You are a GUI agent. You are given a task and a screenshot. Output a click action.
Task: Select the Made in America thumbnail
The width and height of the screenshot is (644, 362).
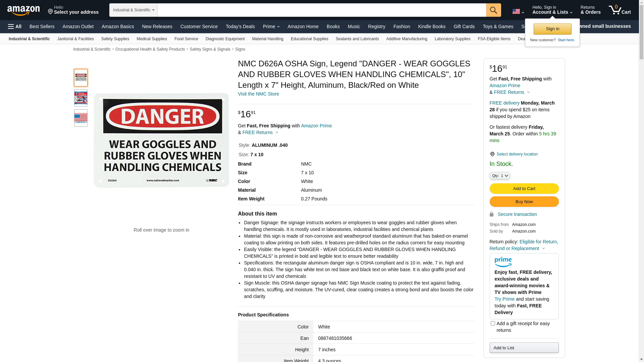pyautogui.click(x=81, y=118)
